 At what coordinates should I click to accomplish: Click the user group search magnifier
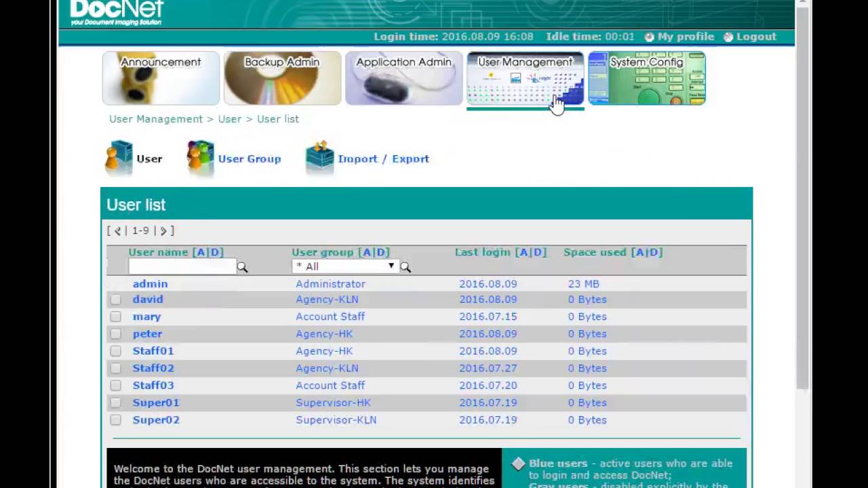[x=406, y=267]
